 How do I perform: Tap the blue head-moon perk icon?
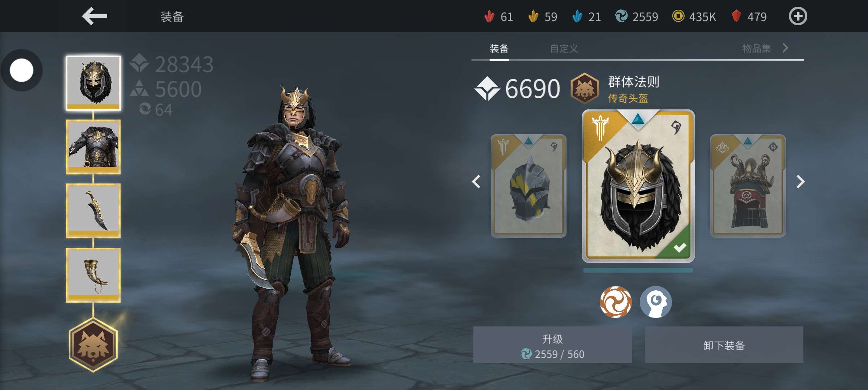(656, 302)
